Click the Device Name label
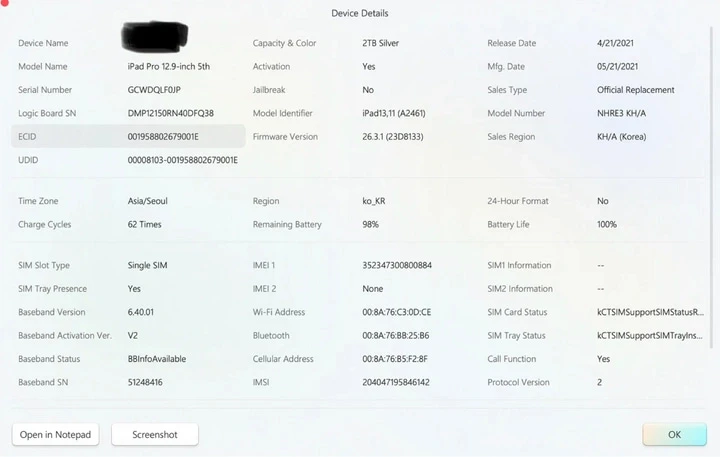The image size is (720, 457). coord(43,43)
